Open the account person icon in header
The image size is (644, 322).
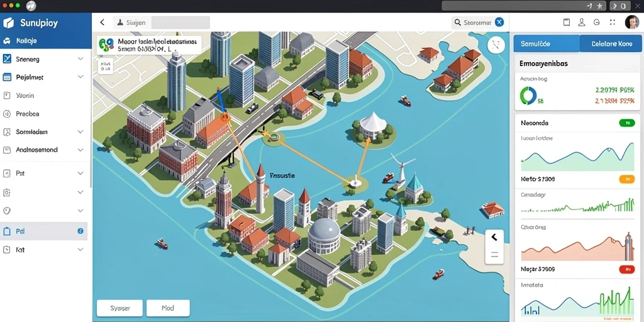click(x=582, y=23)
